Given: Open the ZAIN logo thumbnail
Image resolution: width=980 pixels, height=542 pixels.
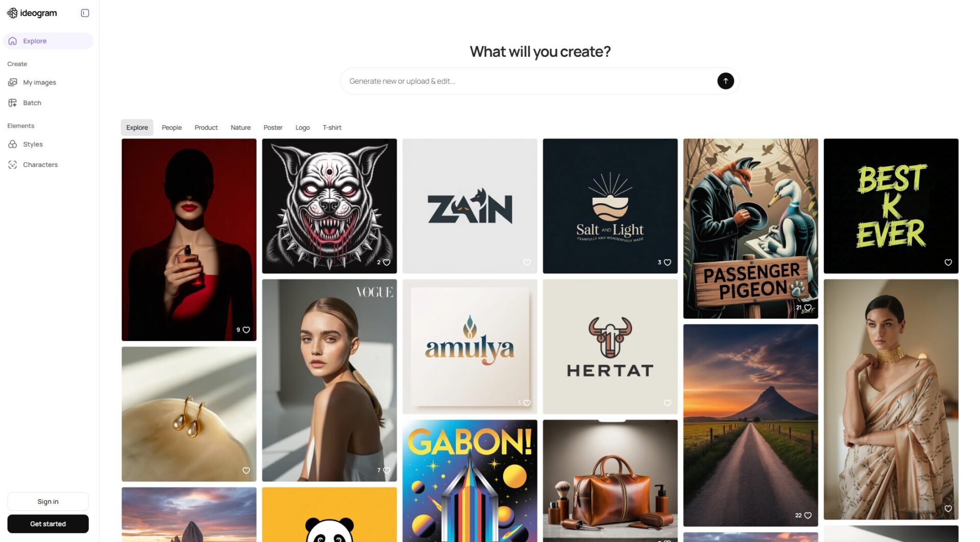Looking at the screenshot, I should point(470,206).
